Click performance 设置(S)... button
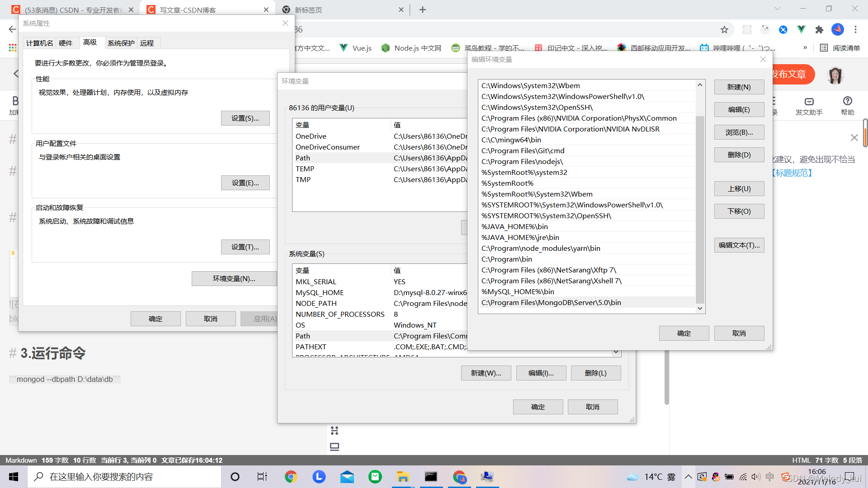The width and height of the screenshot is (868, 488). tap(245, 118)
